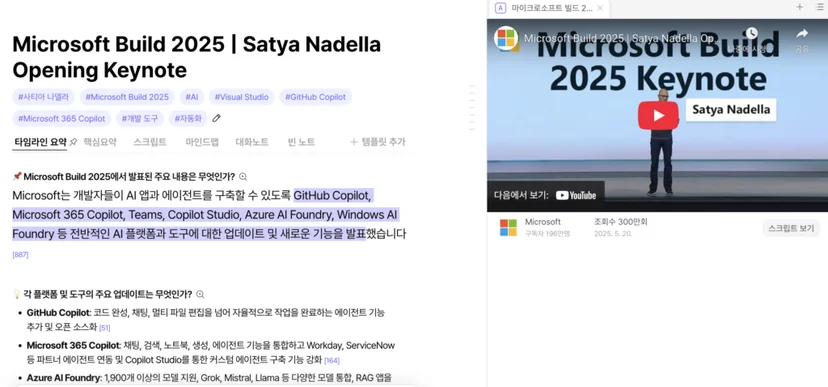The image size is (828, 387).
Task: Click the pencil icon to edit tags
Action: click(216, 118)
